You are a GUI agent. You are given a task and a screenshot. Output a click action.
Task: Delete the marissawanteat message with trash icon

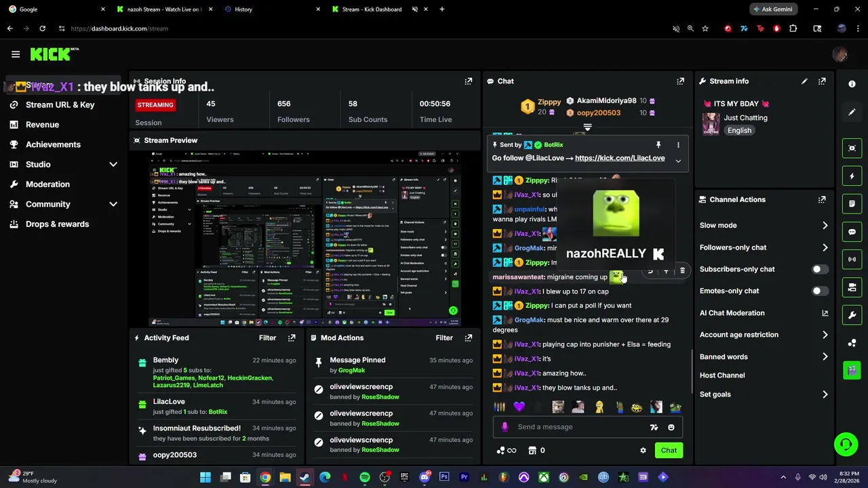point(682,271)
